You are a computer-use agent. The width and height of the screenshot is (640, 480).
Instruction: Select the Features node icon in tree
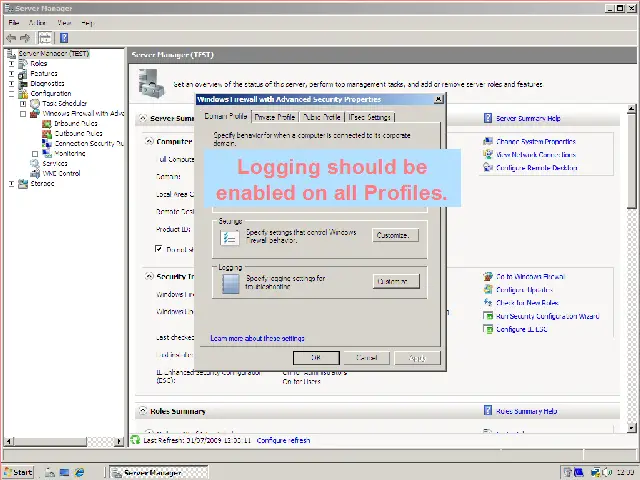23,74
